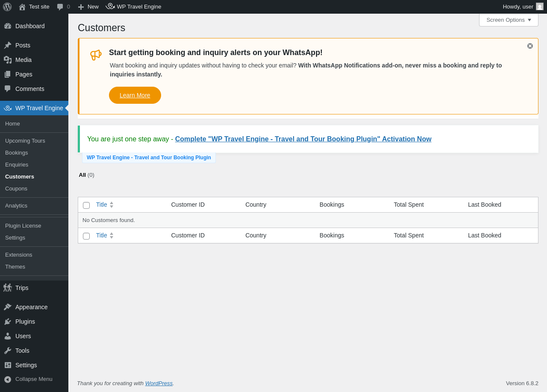Open Upcoming Tours submenu

[25, 141]
